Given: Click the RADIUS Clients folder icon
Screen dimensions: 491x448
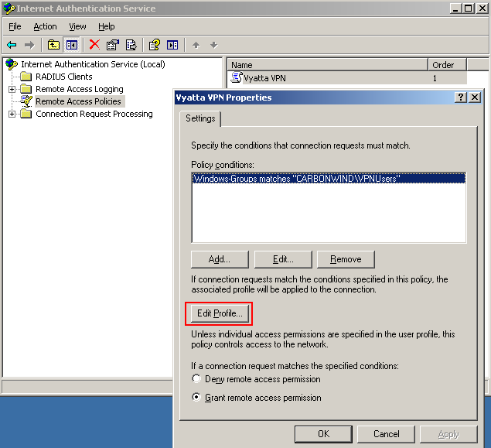Looking at the screenshot, I should (26, 77).
